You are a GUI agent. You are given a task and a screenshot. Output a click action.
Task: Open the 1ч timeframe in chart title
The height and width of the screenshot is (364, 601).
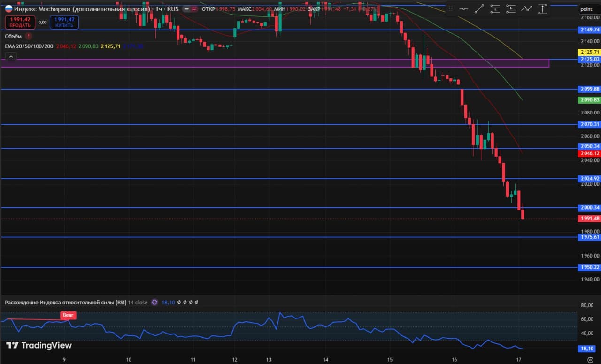click(160, 9)
